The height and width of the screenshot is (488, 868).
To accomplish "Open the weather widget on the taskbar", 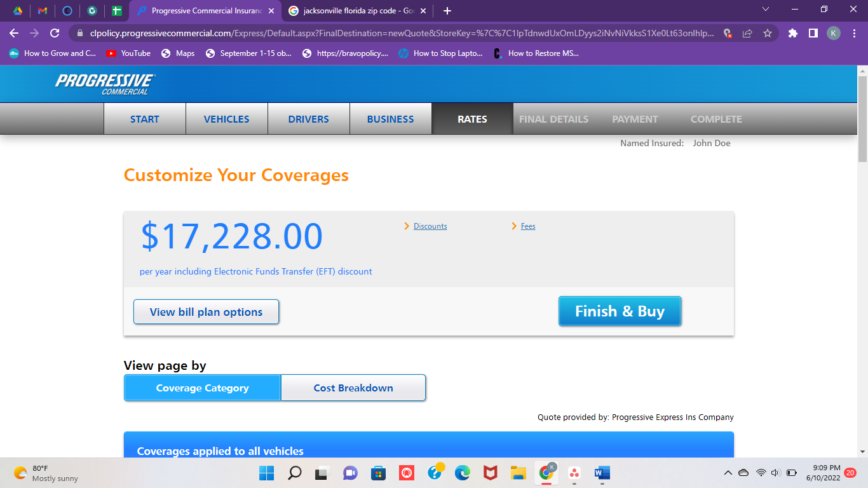I will point(46,473).
